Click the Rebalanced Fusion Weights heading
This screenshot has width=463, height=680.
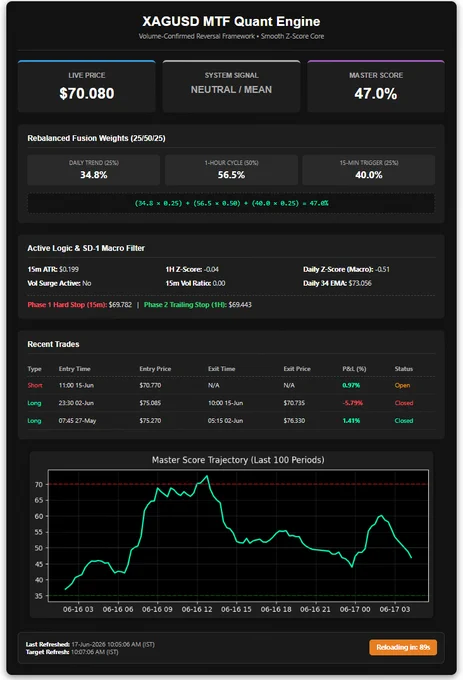96,138
